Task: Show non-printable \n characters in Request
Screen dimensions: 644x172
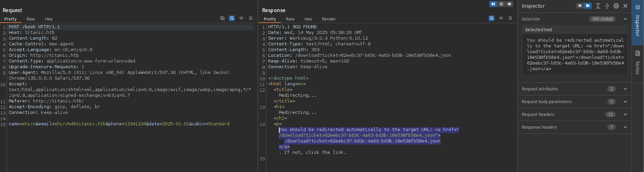Action: [241, 18]
